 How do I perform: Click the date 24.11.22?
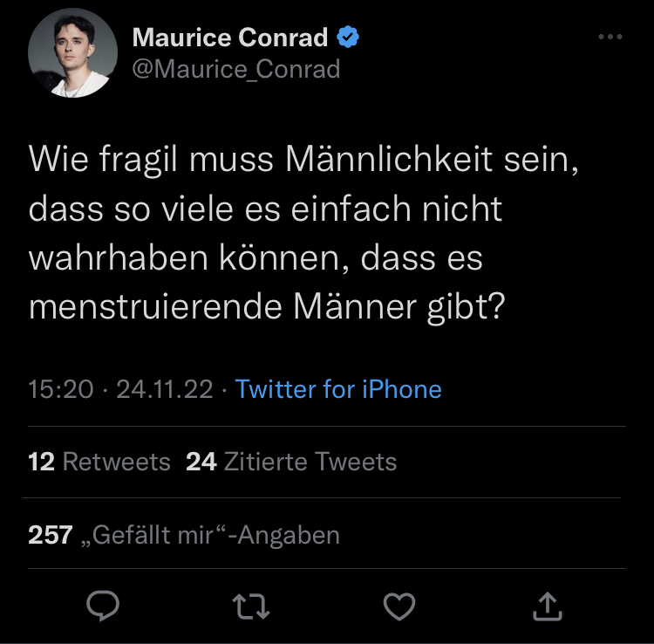tap(164, 388)
